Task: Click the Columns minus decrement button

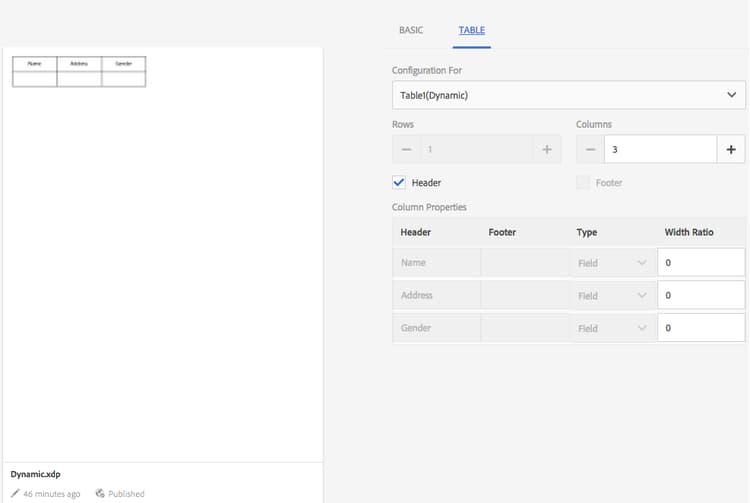Action: coord(590,149)
